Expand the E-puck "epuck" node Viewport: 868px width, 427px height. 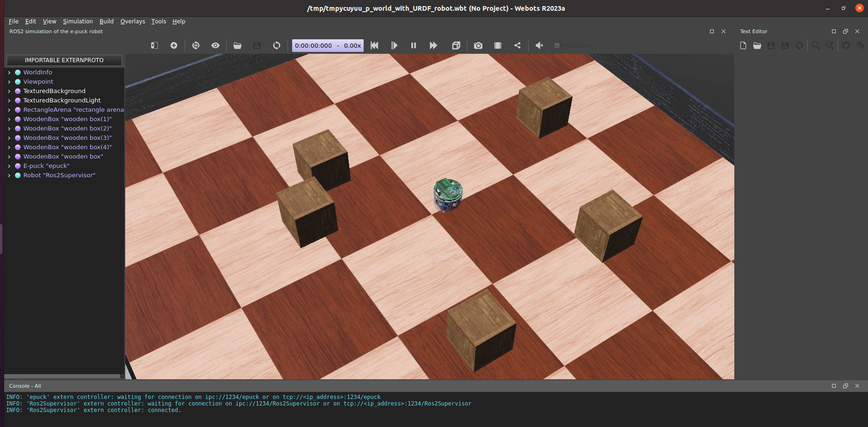coord(9,166)
